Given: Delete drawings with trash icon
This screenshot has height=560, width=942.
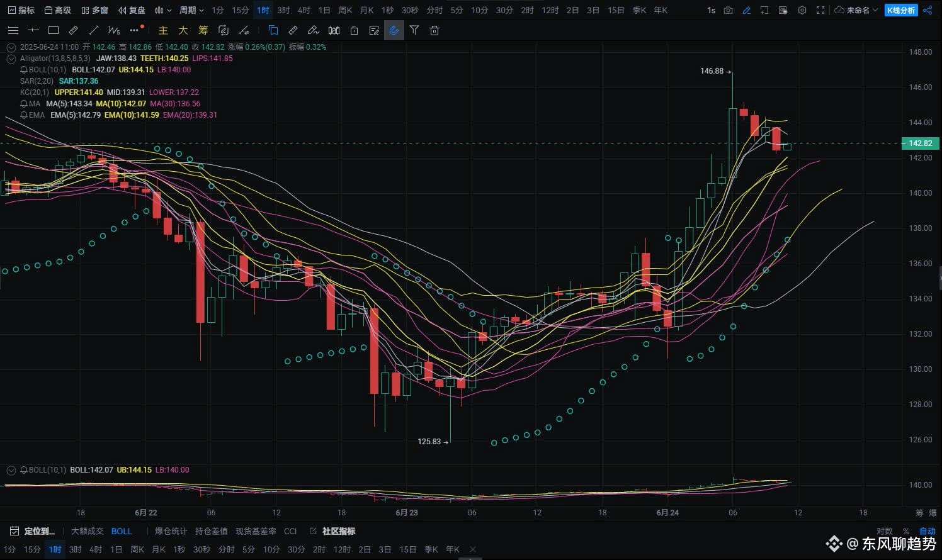Looking at the screenshot, I should [434, 30].
